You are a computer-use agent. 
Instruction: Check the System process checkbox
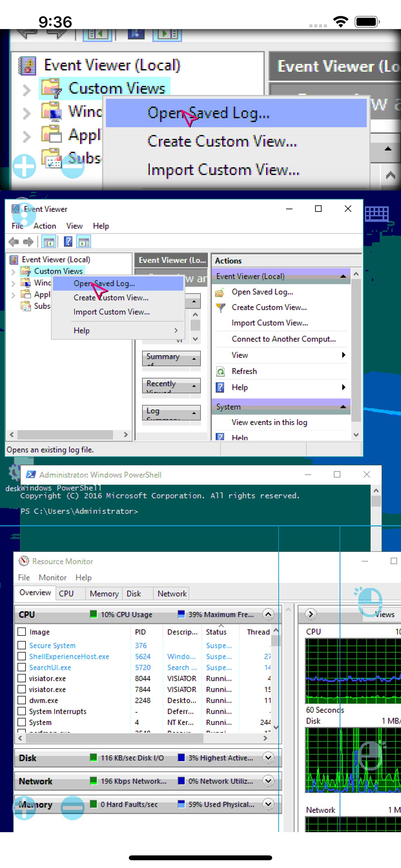click(x=22, y=722)
